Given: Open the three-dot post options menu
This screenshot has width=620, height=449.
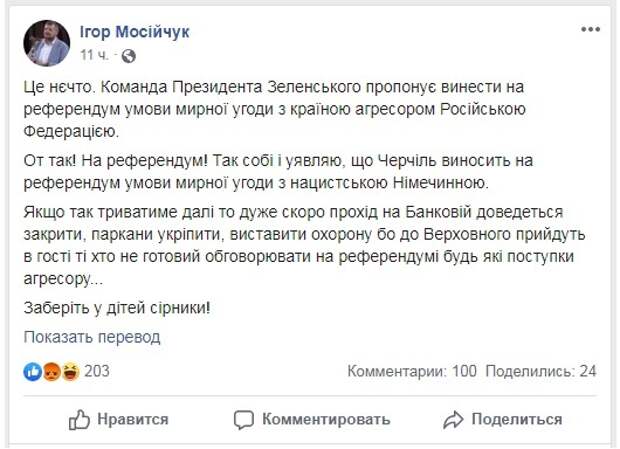Looking at the screenshot, I should click(x=590, y=29).
